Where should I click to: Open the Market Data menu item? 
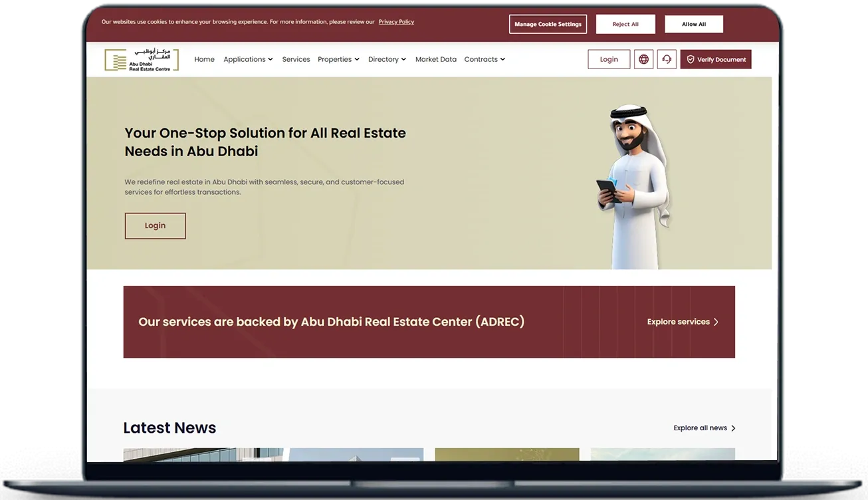[x=436, y=59]
